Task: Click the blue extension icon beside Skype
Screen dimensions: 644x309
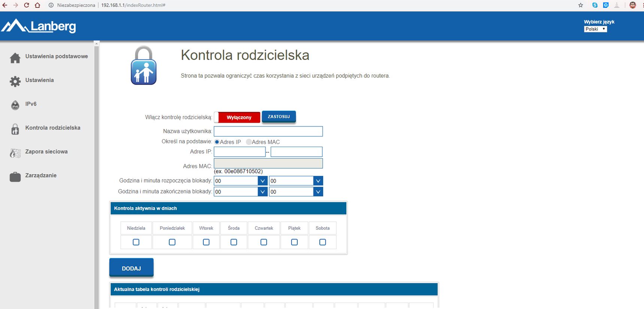Action: click(x=606, y=5)
